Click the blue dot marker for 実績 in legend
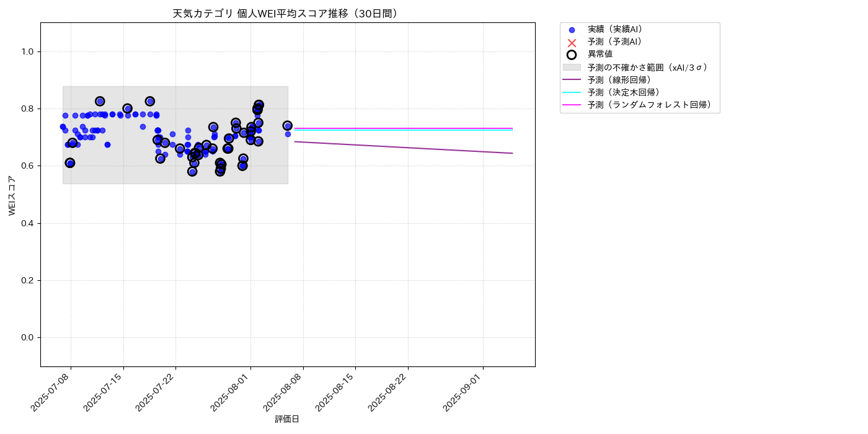 pos(572,30)
